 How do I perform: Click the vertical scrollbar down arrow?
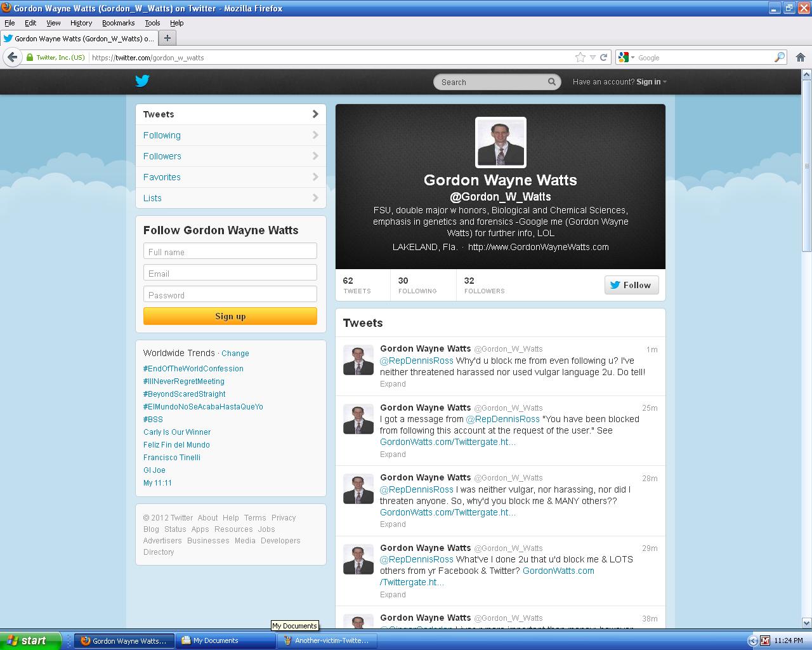tap(807, 623)
